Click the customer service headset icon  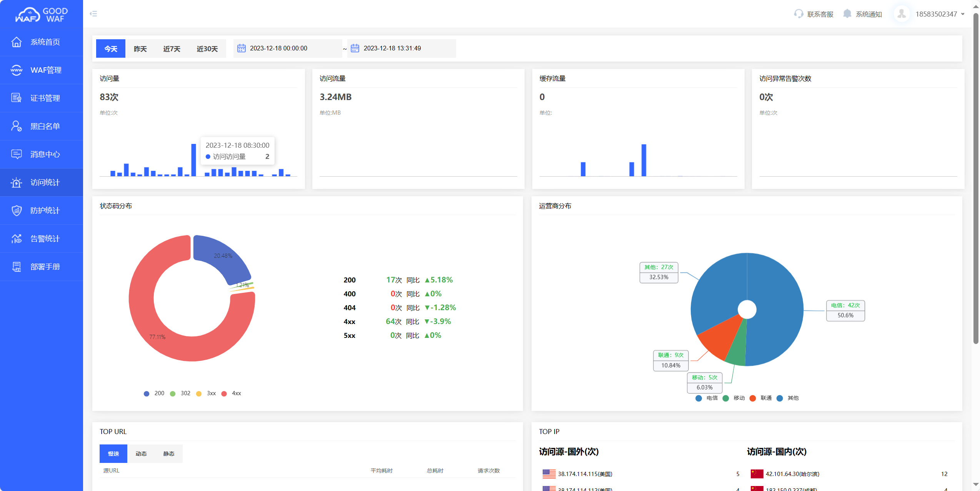pyautogui.click(x=798, y=14)
